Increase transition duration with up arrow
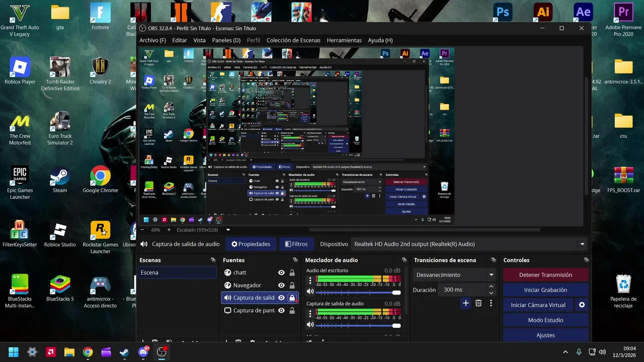Screen dimensions: 644x362 (x=491, y=287)
